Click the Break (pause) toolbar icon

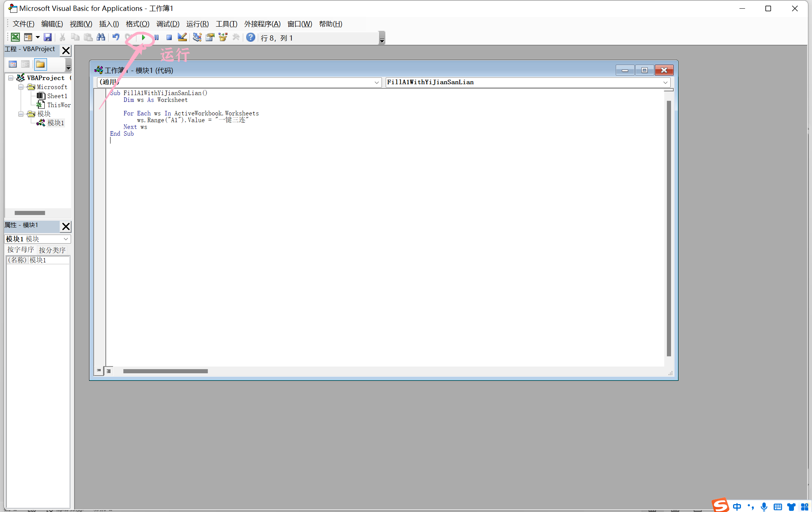(156, 37)
